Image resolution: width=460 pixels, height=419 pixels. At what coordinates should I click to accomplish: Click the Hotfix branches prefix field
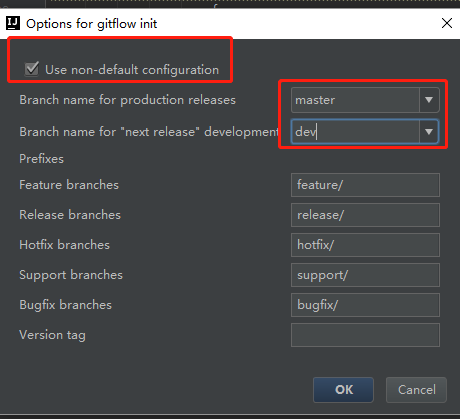[x=365, y=245]
